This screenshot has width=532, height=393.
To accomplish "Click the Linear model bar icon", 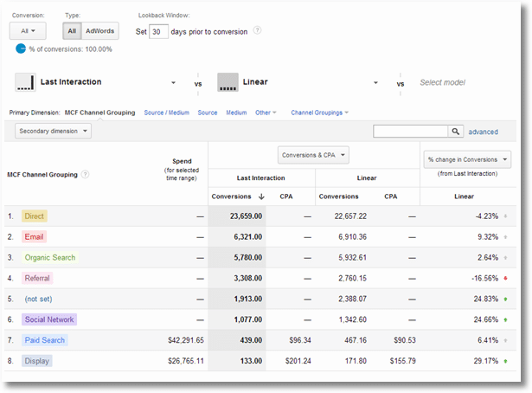I will coord(228,83).
